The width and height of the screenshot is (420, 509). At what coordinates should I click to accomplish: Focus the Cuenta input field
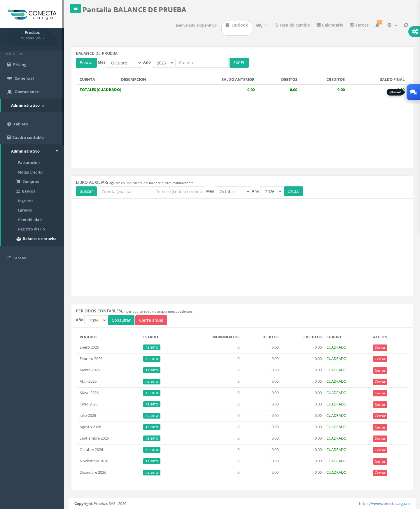202,63
